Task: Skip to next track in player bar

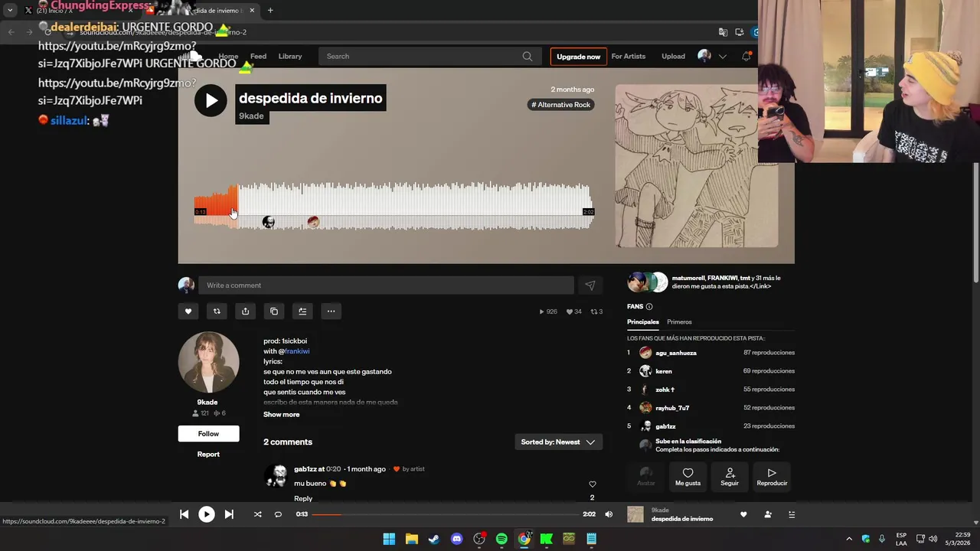Action: tap(229, 514)
